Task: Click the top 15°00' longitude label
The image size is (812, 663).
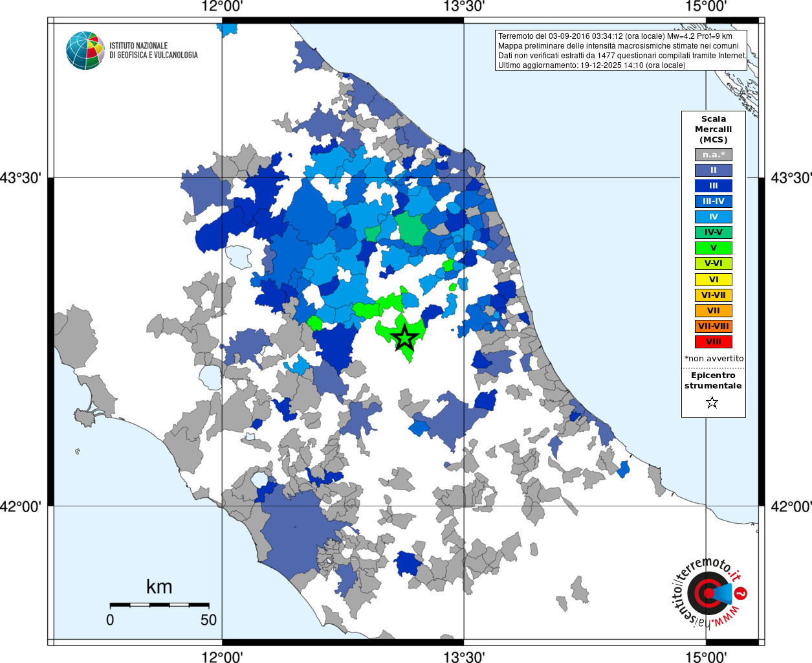Action: click(x=706, y=7)
